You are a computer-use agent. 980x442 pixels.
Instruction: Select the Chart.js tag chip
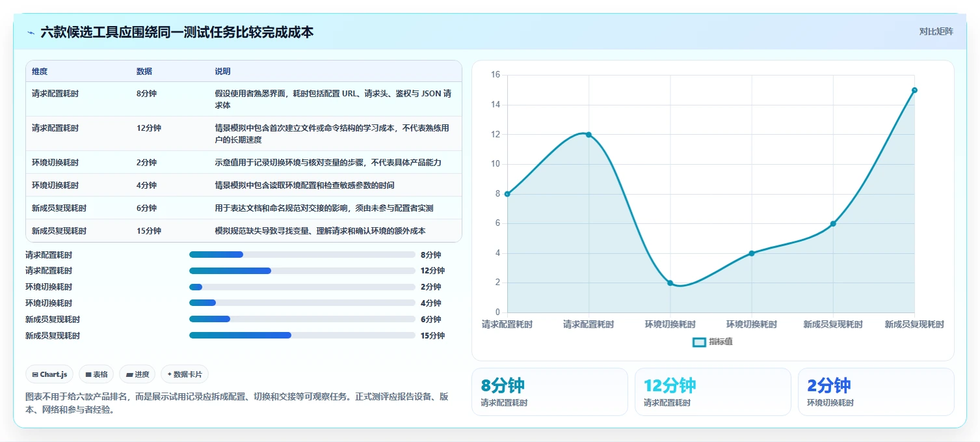50,374
